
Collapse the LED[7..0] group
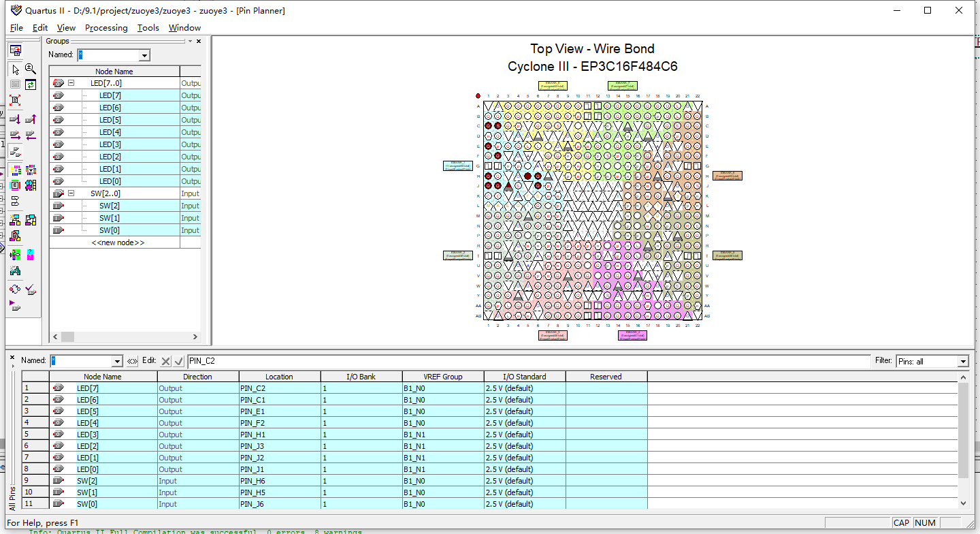pos(71,83)
